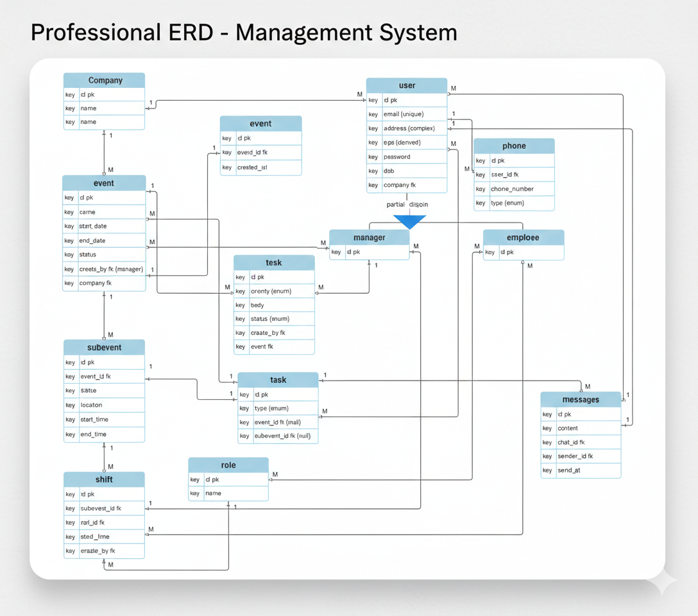
Task: Select the Company table header
Action: coord(104,80)
